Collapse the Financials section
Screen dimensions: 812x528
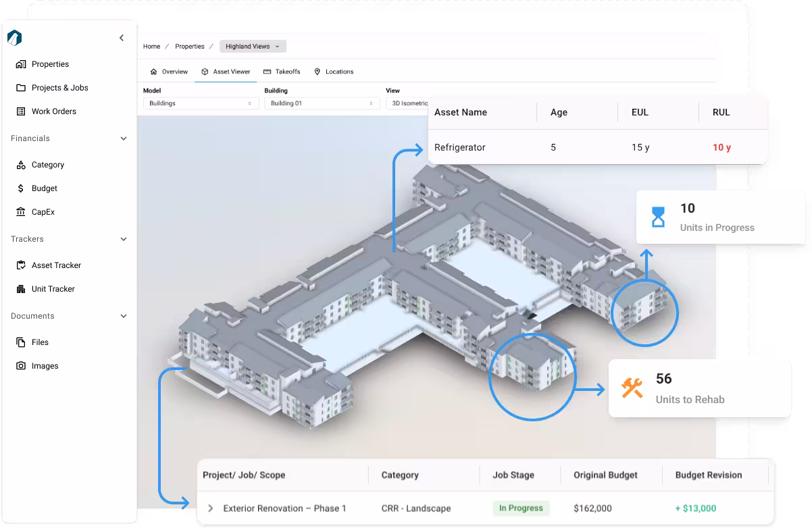tap(124, 138)
